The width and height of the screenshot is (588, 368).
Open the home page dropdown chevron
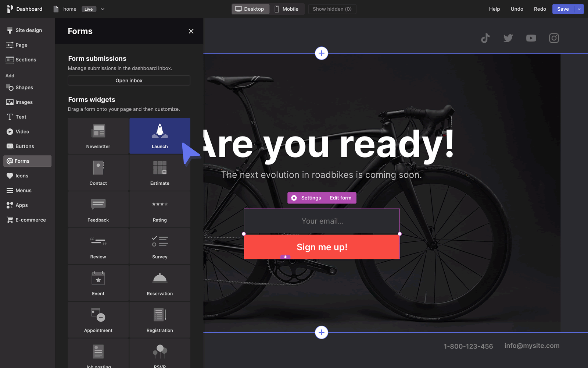tap(103, 9)
